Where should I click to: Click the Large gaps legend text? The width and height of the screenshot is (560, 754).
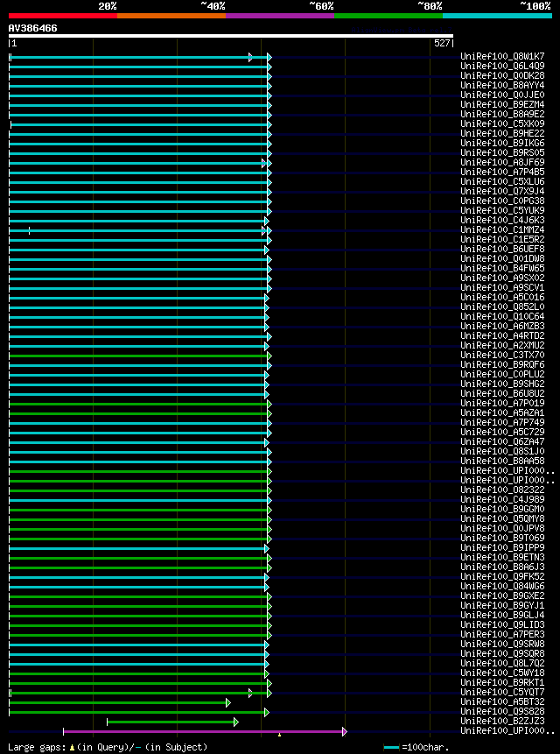pyautogui.click(x=108, y=747)
